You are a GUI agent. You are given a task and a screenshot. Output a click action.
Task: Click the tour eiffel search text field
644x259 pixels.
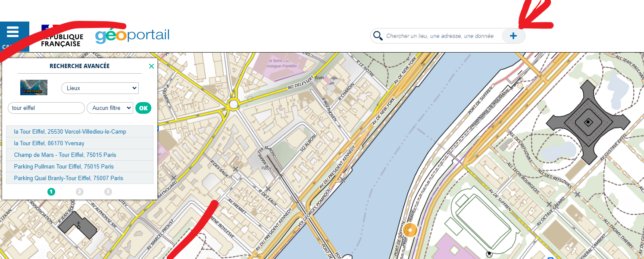coord(46,108)
